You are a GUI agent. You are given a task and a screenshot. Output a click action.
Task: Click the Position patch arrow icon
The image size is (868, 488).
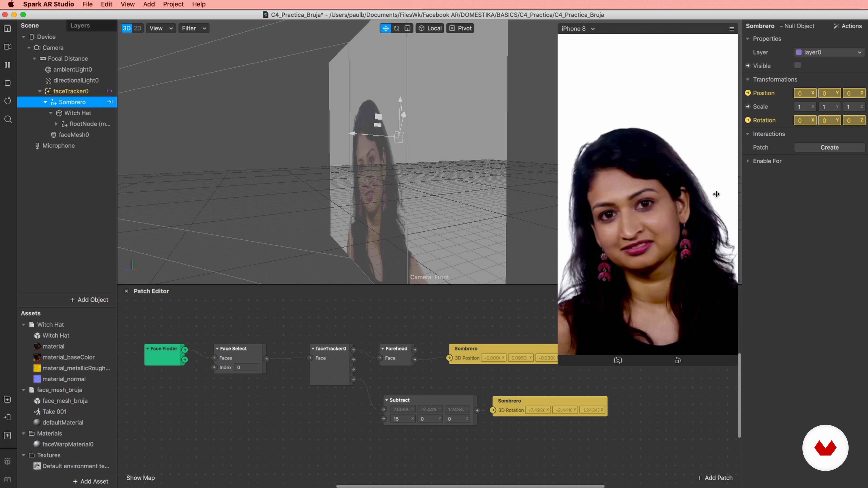748,93
